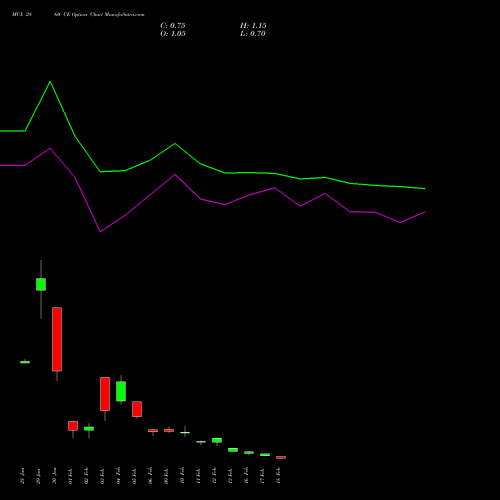Click the 11 Feb date label
This screenshot has width=500, height=500.
(198, 476)
